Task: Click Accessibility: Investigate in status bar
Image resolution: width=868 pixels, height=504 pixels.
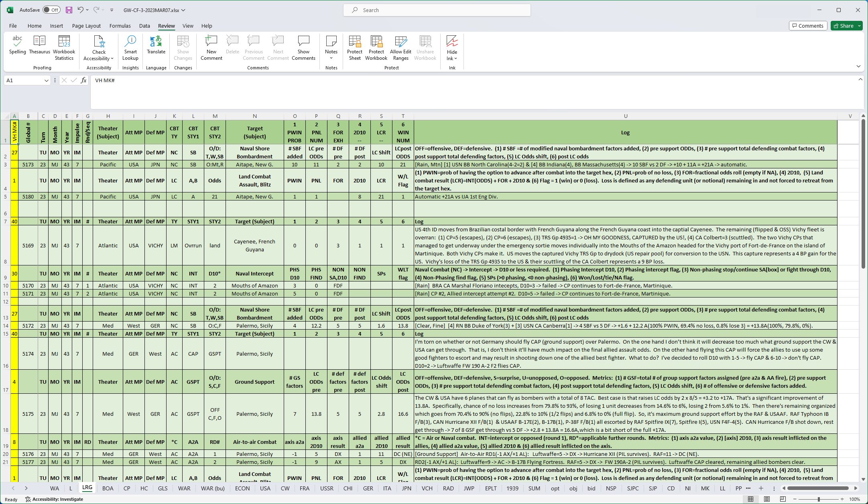Action: (54, 499)
